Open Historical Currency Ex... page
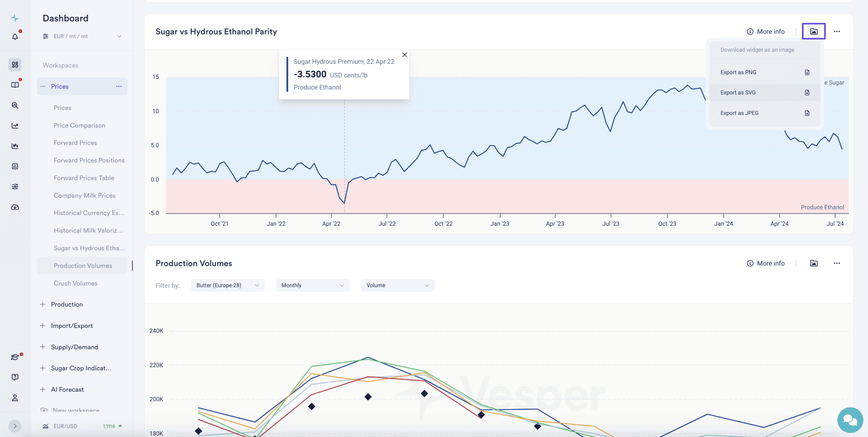 (x=89, y=213)
